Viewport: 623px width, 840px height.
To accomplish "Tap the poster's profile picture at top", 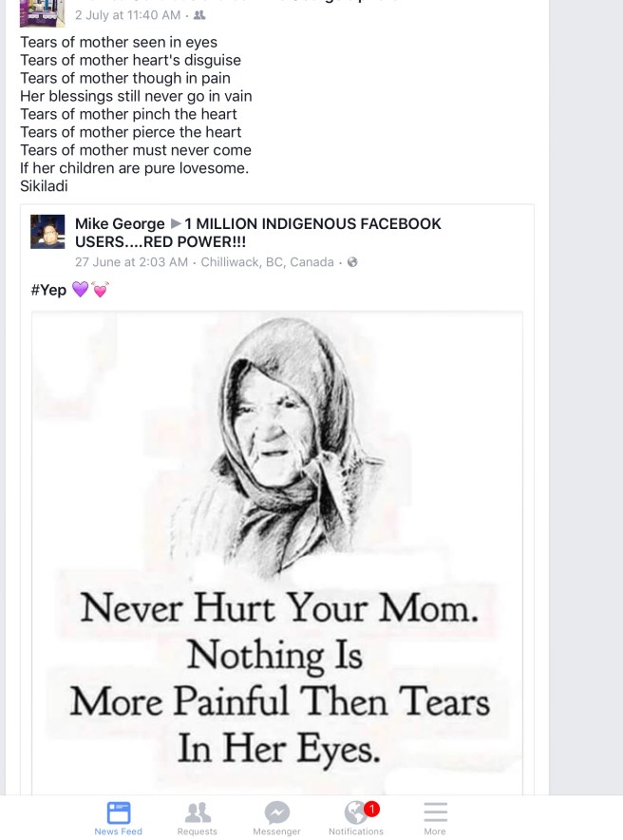I will point(43,13).
